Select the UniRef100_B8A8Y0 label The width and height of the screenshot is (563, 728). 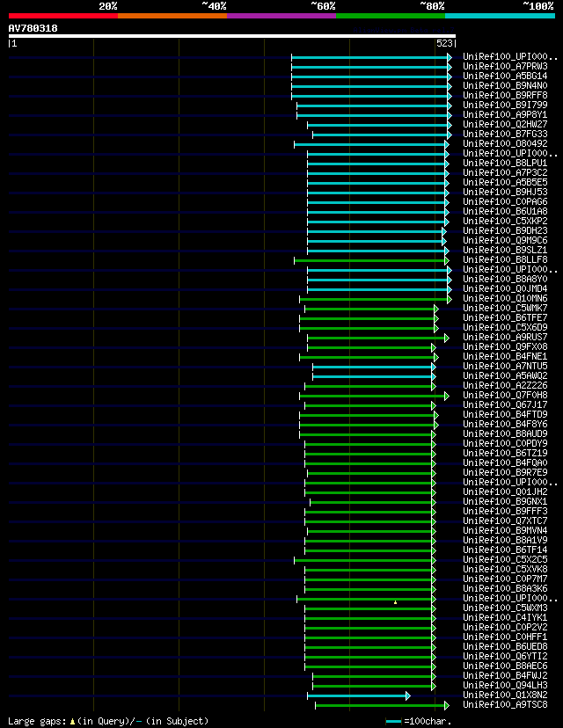[x=505, y=279]
